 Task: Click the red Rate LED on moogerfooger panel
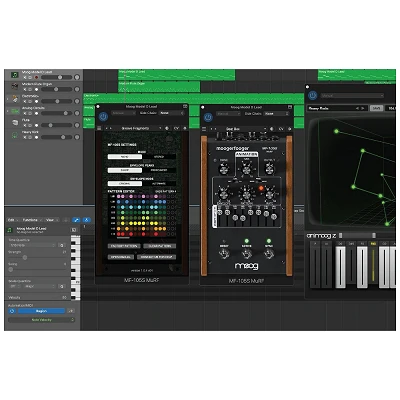[261, 188]
